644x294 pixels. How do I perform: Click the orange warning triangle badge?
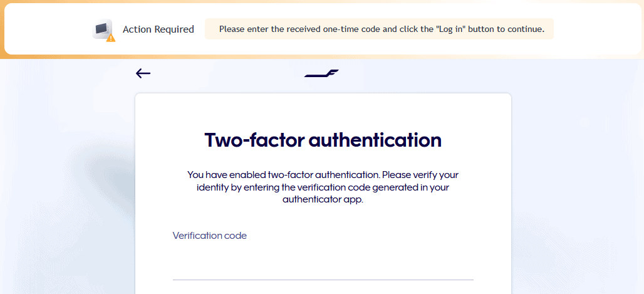click(111, 38)
